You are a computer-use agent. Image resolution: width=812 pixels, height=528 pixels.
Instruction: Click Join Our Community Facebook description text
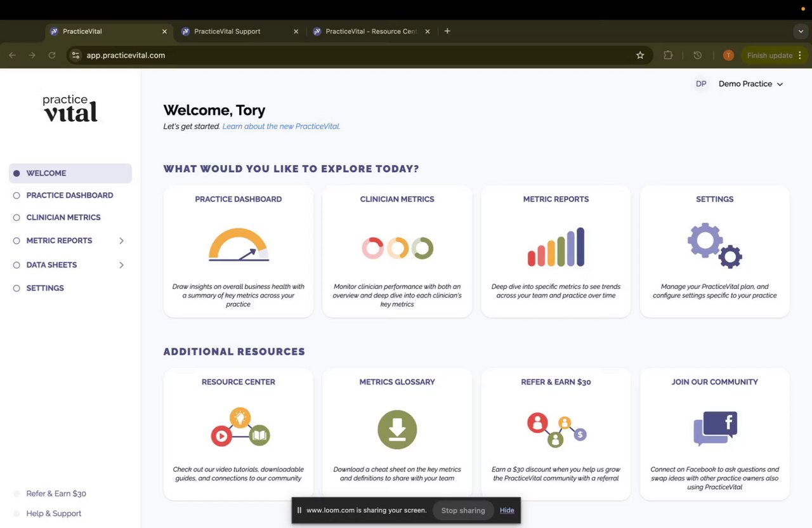click(x=715, y=478)
